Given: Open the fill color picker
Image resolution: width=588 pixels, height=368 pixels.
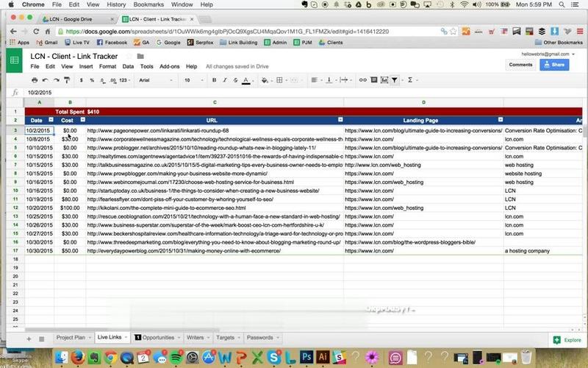Looking at the screenshot, I should (x=265, y=80).
